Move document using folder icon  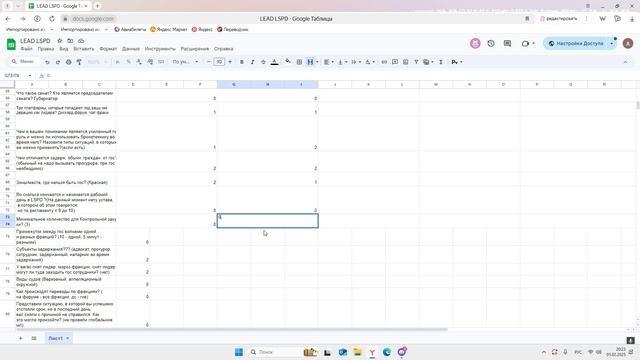coord(70,41)
